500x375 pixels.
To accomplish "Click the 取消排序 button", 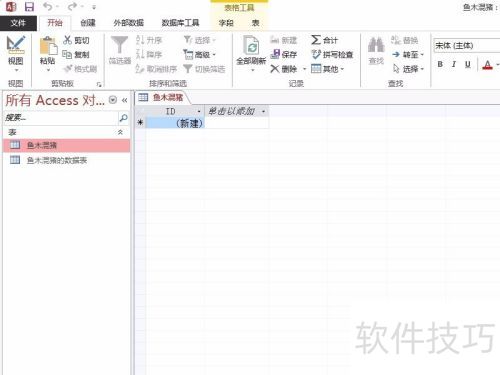I will tap(156, 69).
